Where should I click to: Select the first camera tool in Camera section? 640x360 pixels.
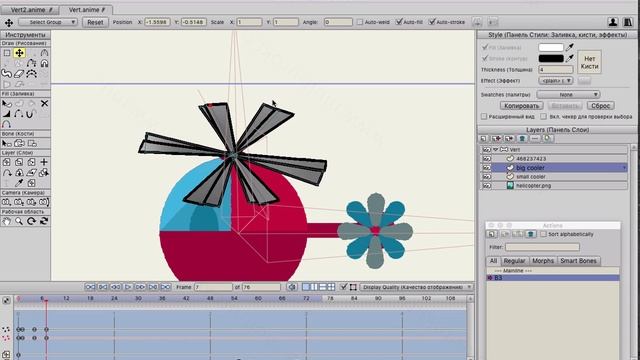7,202
